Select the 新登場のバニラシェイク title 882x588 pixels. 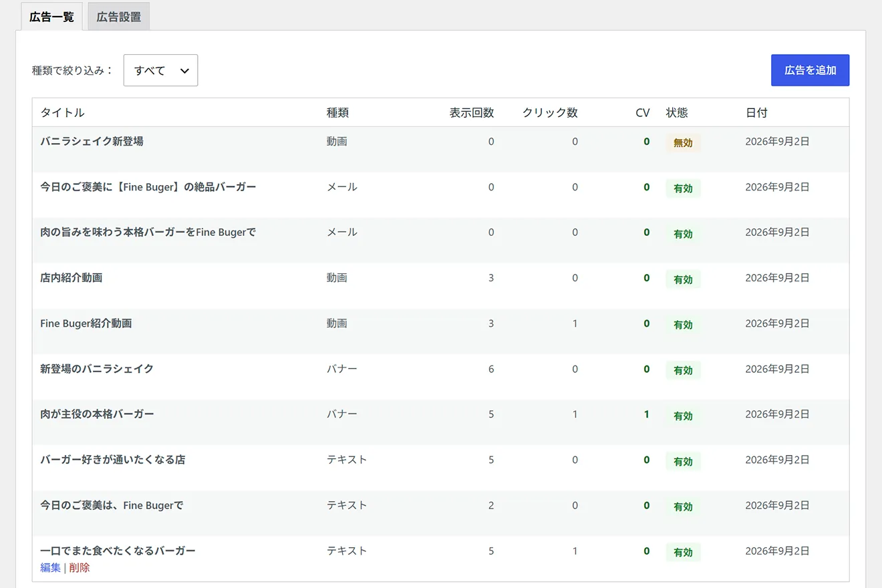click(97, 369)
